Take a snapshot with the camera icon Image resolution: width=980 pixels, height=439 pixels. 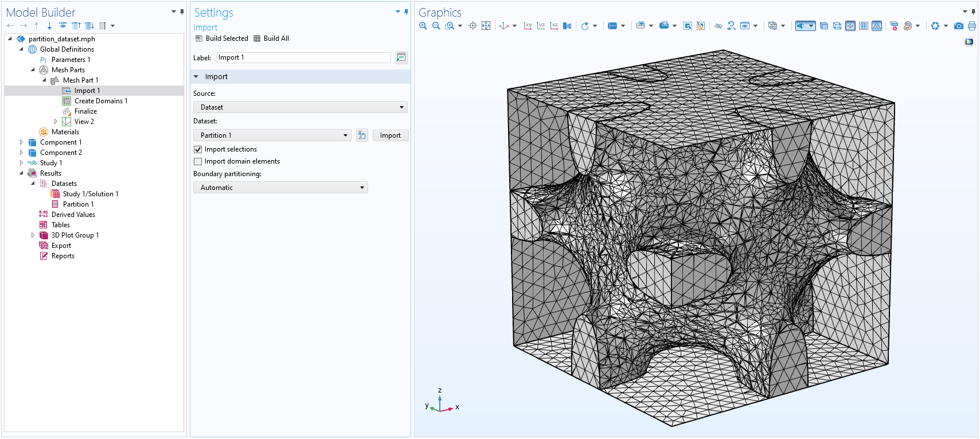(x=959, y=26)
